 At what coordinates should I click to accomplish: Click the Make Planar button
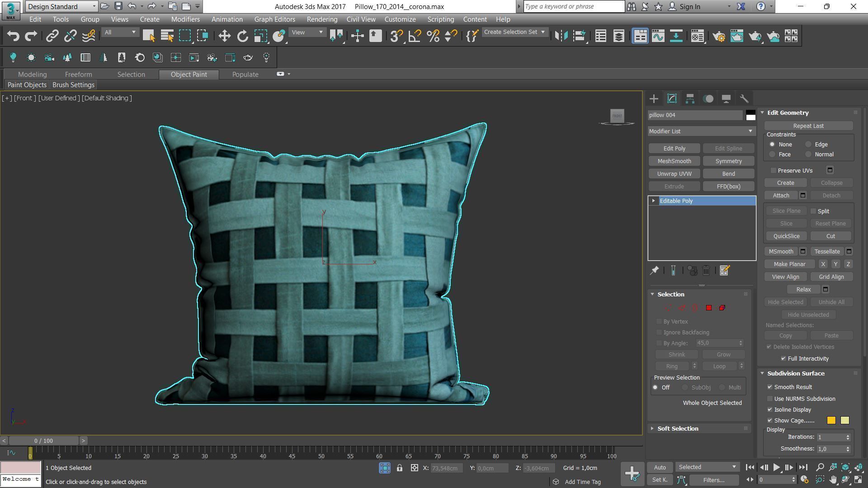pyautogui.click(x=789, y=264)
